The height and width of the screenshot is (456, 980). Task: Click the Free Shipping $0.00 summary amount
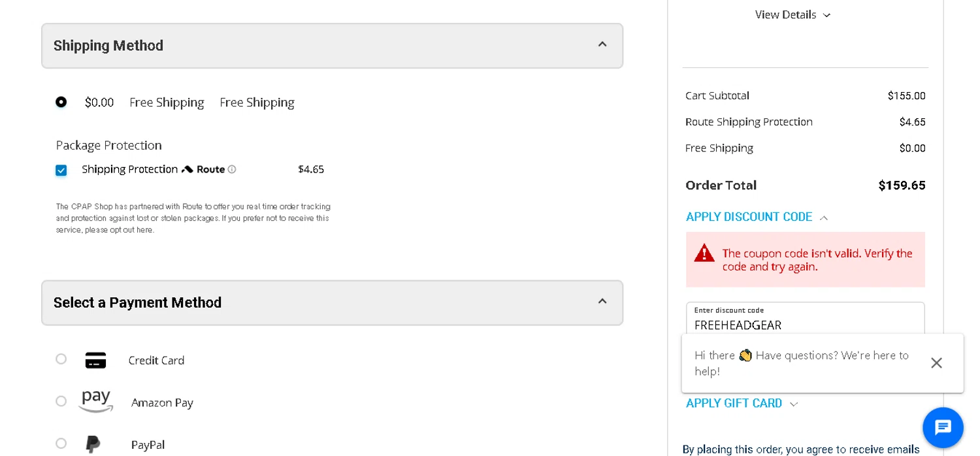[912, 148]
